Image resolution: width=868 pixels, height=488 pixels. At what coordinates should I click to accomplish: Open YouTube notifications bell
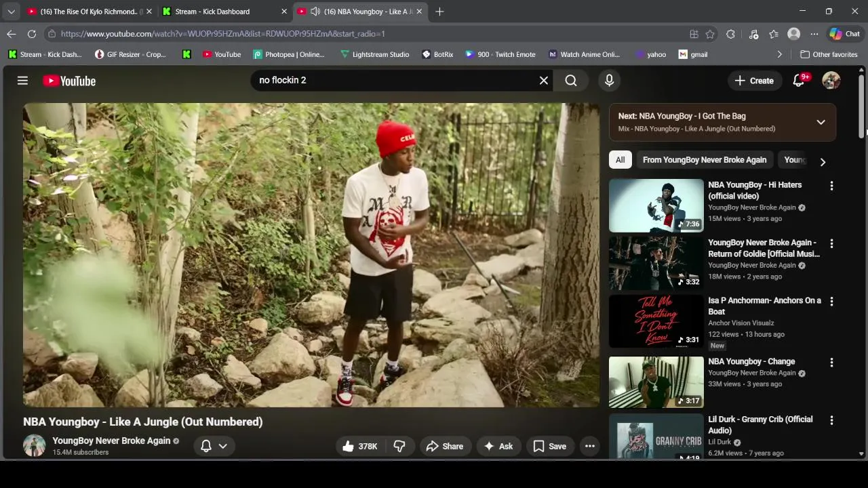coord(799,81)
